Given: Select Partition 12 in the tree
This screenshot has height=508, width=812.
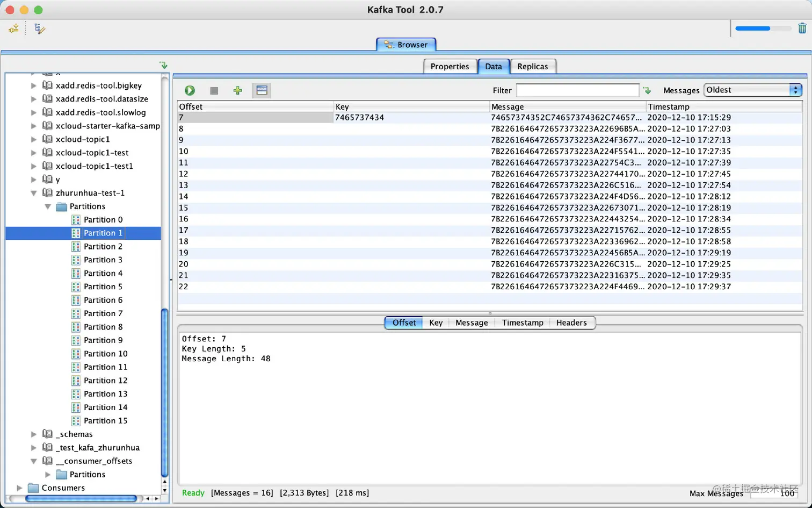Looking at the screenshot, I should click(x=105, y=381).
